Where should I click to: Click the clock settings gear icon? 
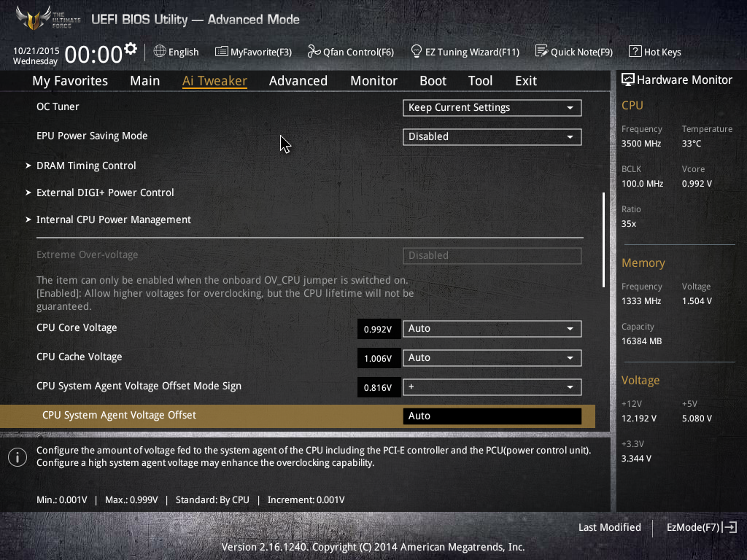coord(131,49)
